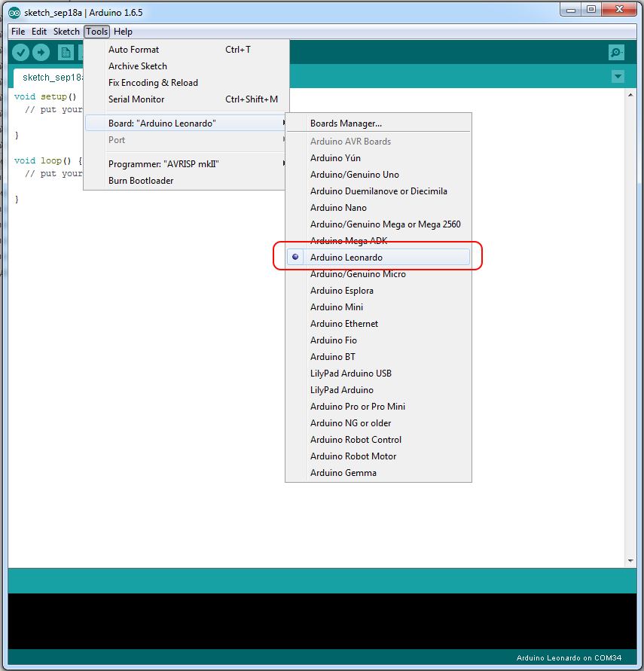Click editor scrollbar down arrow
The image size is (644, 671).
(x=630, y=560)
